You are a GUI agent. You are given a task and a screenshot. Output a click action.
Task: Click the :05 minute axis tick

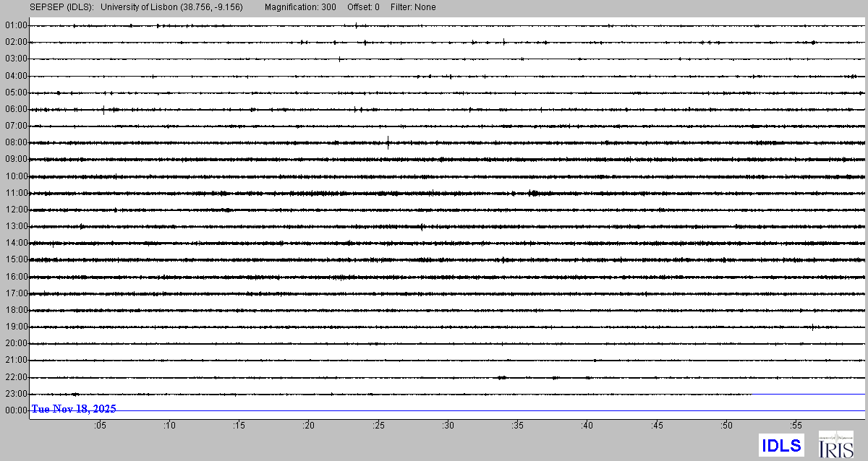pos(100,426)
